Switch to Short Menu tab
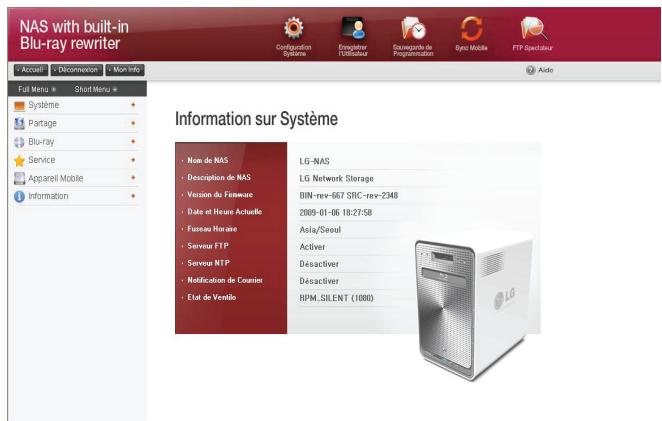 [96, 89]
